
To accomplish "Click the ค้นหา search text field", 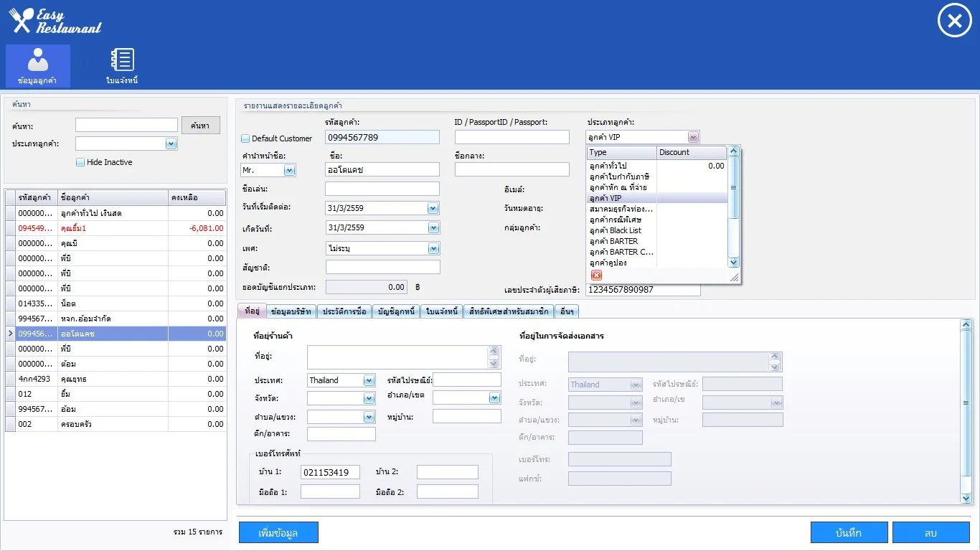I will point(126,126).
